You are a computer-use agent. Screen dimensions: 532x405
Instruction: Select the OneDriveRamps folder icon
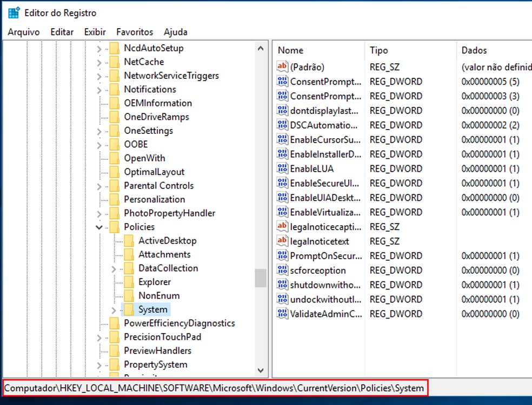pos(114,117)
